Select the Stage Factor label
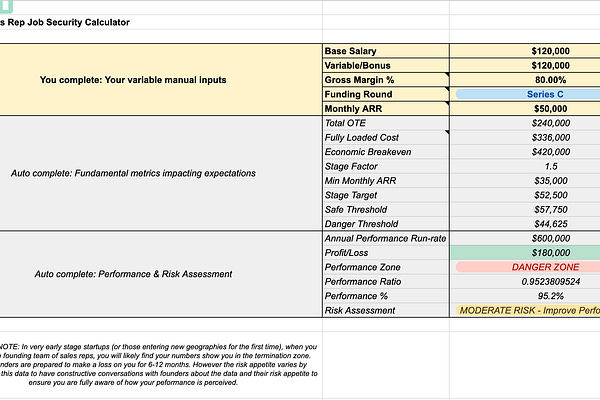Viewport: 600px width, 400px height. (386, 166)
